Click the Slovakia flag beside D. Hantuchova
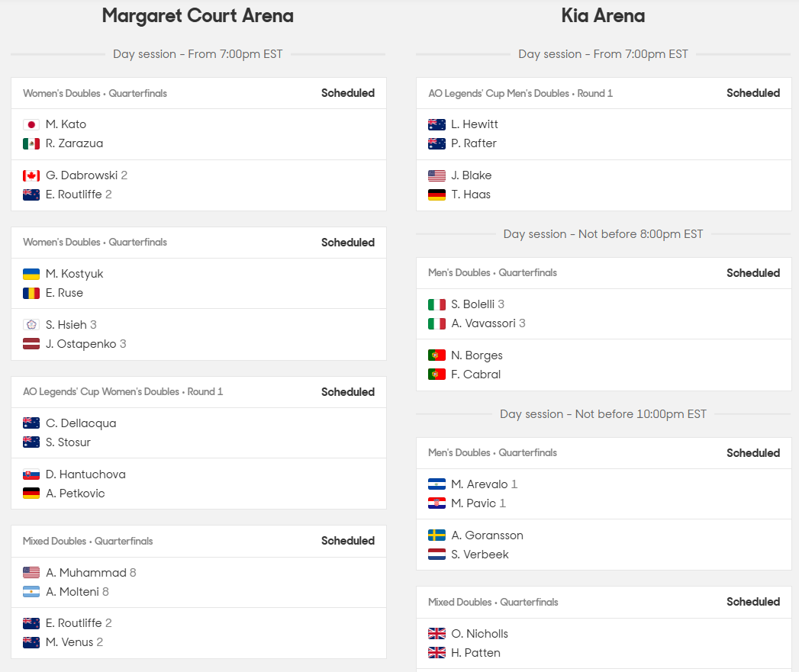Screen dimensions: 799x672 point(31,474)
